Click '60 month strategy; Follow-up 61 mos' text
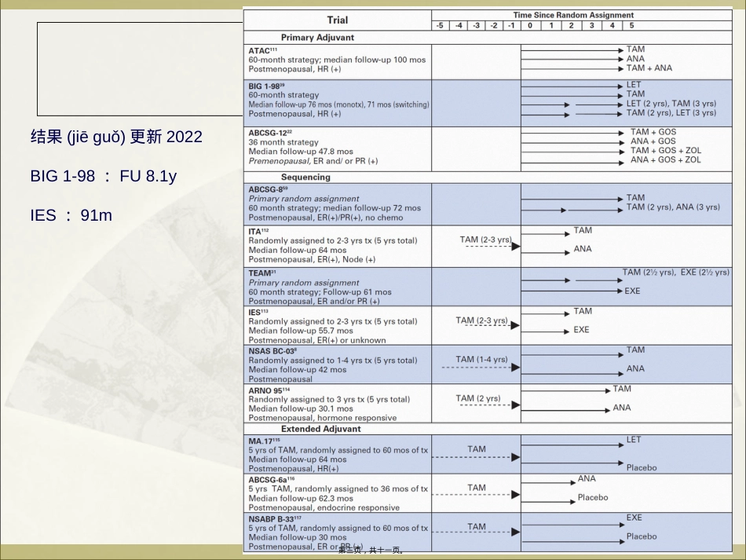Viewport: 746px width, 560px height. point(320,292)
